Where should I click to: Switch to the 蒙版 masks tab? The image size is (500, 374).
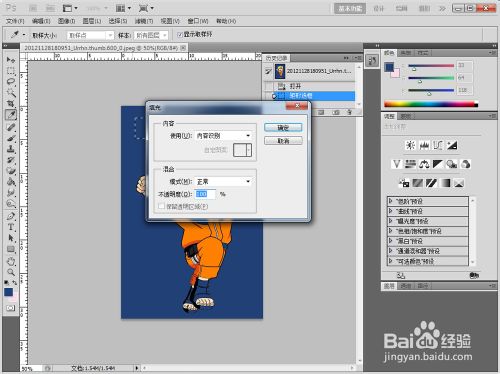click(x=405, y=116)
